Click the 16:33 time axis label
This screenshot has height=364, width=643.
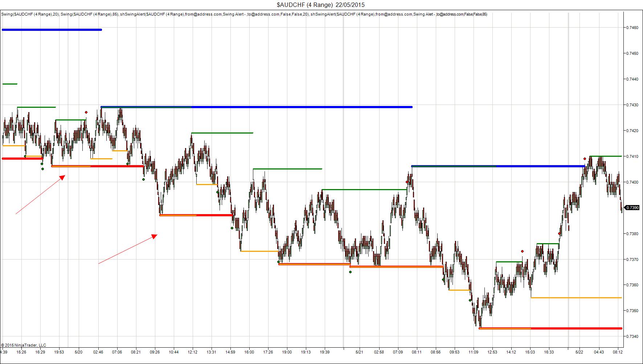point(549,352)
